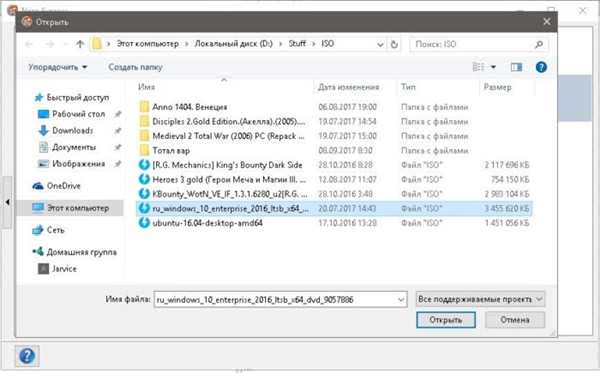Image resolution: width=600 pixels, height=373 pixels.
Task: Refresh the ISO folder view
Action: (394, 44)
